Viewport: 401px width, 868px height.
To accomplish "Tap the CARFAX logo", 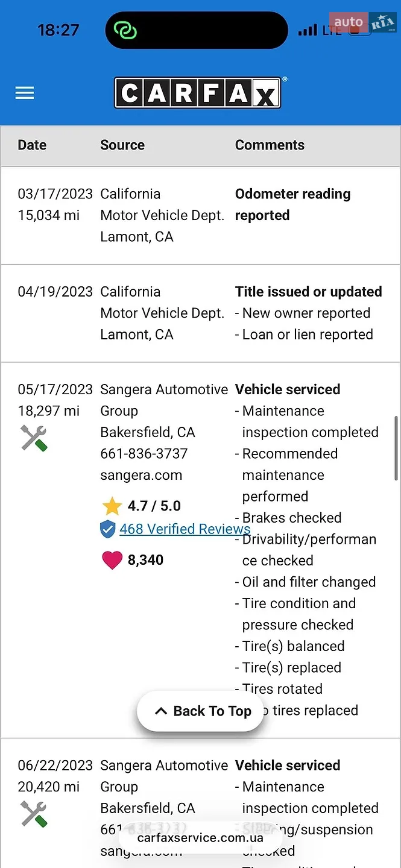I will 198,93.
